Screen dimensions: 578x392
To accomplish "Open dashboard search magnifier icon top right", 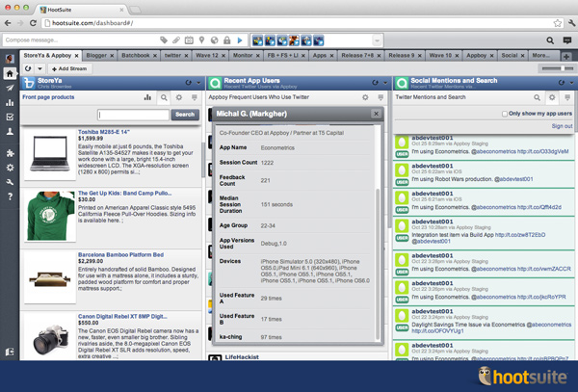I will [x=550, y=40].
